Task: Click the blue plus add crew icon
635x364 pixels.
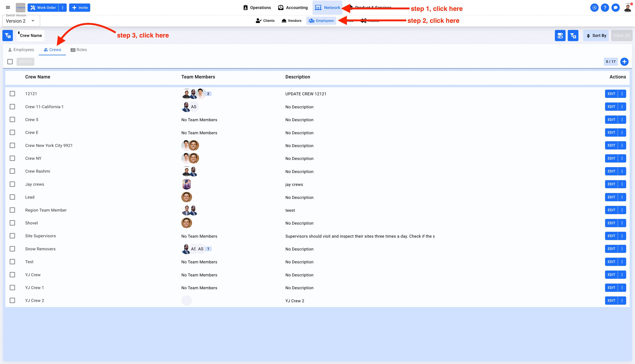Action: pos(624,62)
